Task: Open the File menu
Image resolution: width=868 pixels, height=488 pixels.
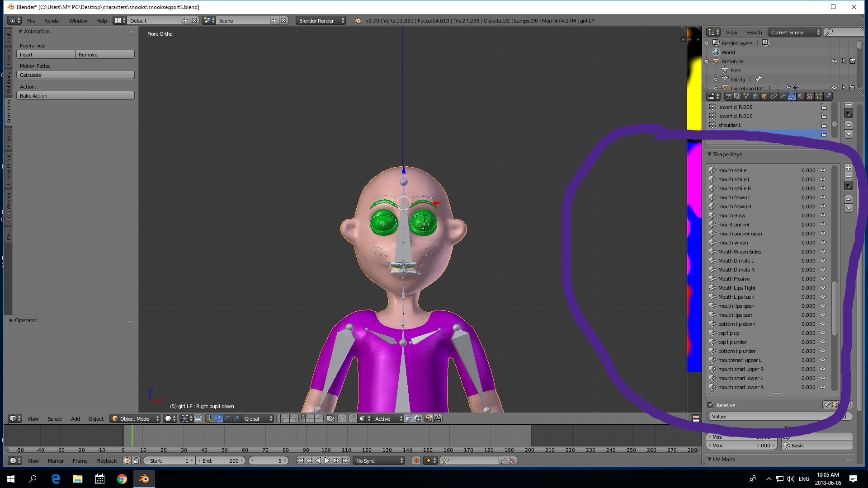Action: coord(31,21)
